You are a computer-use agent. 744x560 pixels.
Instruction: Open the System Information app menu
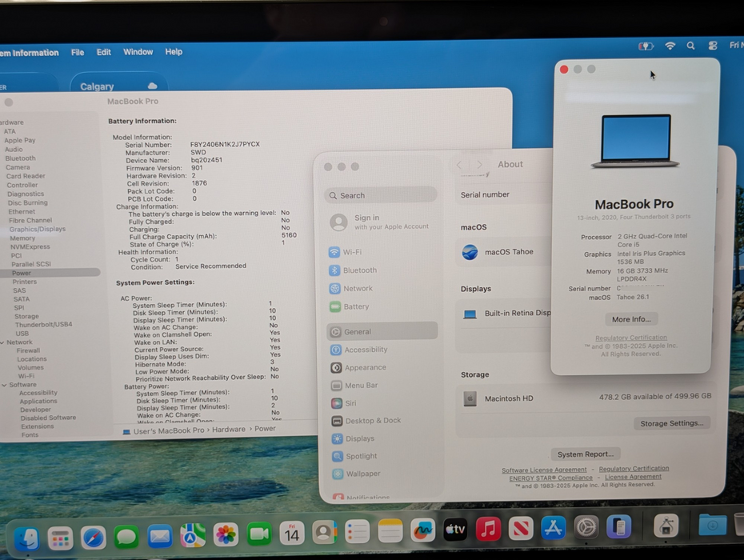(30, 53)
